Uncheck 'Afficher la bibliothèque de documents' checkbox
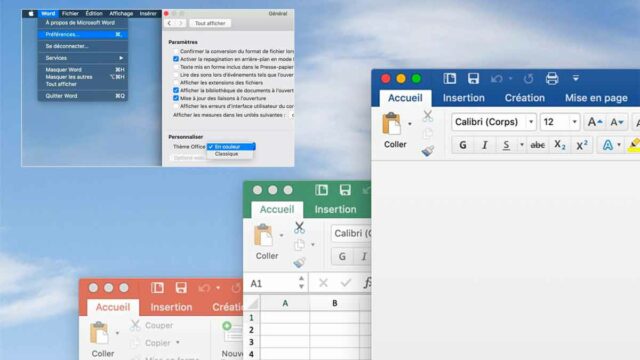This screenshot has width=640, height=360. click(x=176, y=90)
